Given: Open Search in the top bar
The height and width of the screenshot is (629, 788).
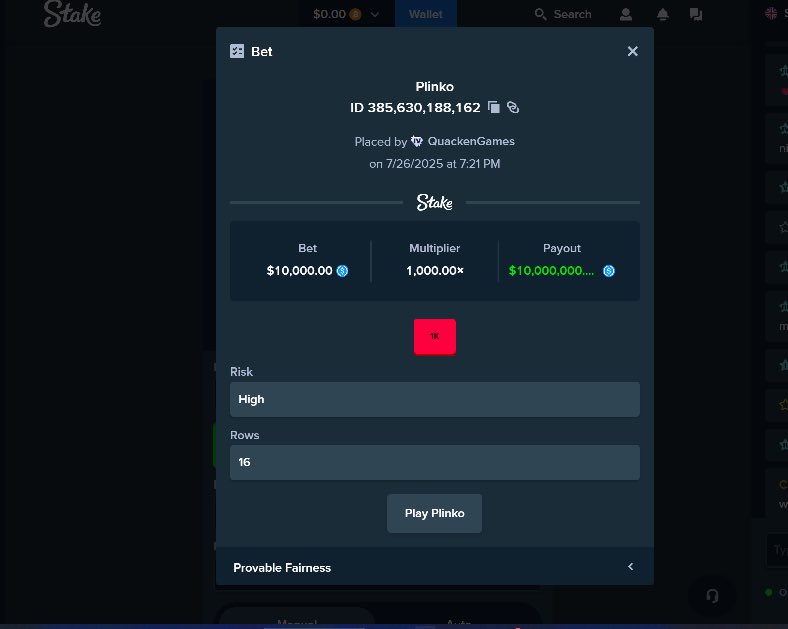Looking at the screenshot, I should [563, 14].
